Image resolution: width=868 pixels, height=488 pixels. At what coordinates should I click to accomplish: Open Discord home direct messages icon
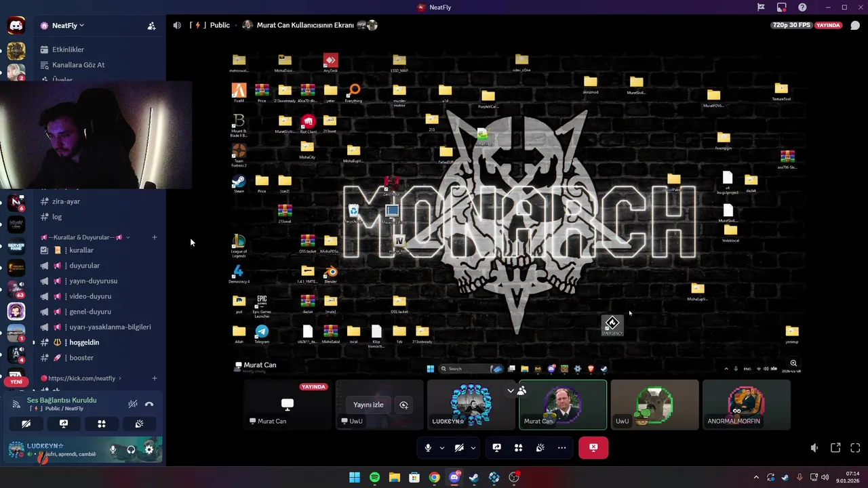16,26
